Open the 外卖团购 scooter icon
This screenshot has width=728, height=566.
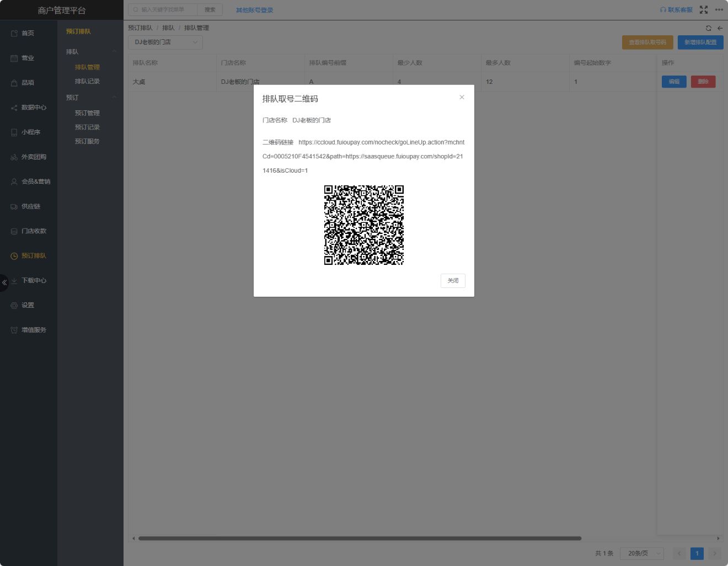[14, 157]
